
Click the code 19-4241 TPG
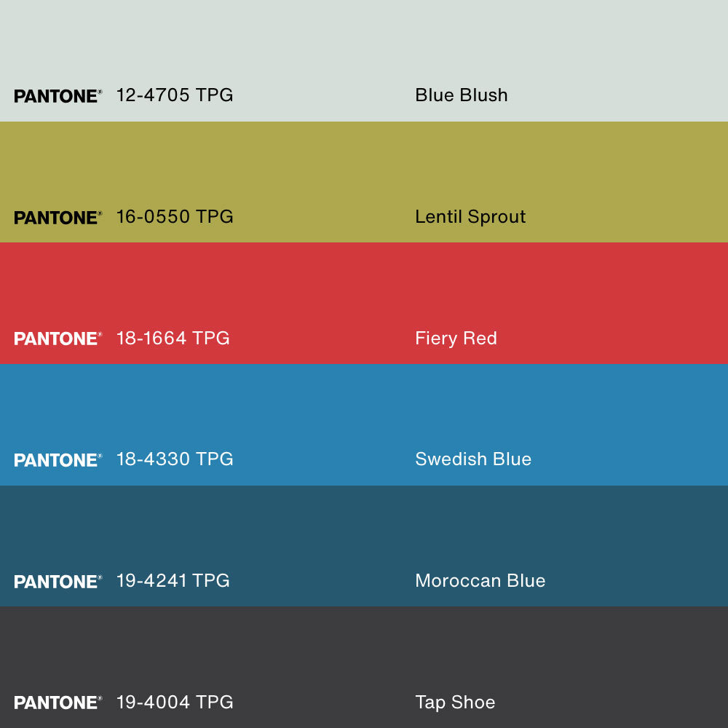(x=173, y=581)
